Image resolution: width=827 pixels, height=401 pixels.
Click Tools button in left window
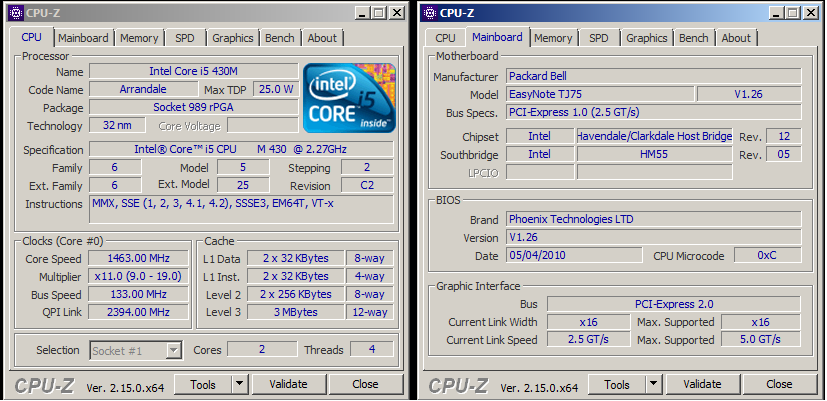coord(203,384)
